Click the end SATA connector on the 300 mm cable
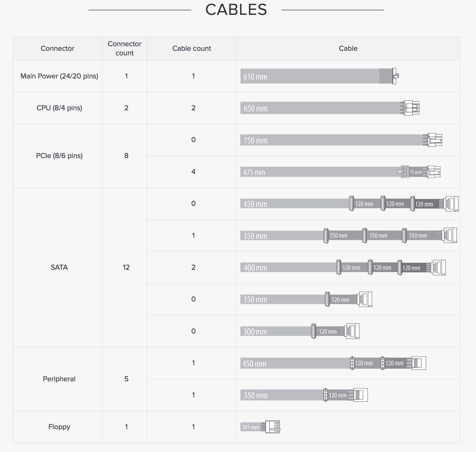This screenshot has width=476, height=452. coord(353,331)
